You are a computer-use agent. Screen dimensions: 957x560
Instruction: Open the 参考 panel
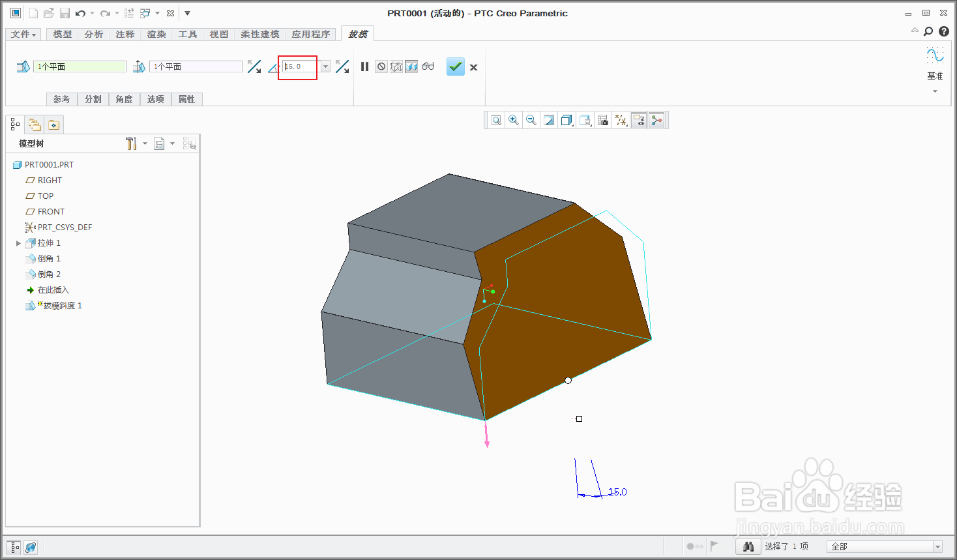[62, 99]
